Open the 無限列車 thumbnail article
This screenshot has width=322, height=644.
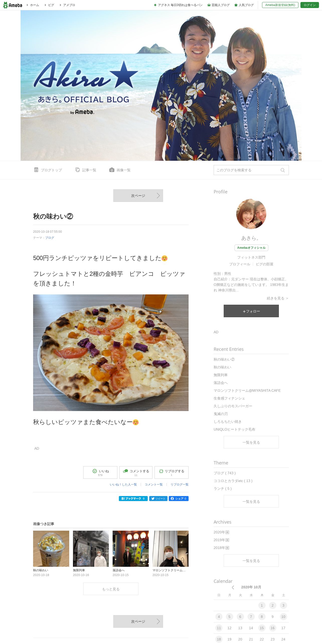(91, 549)
